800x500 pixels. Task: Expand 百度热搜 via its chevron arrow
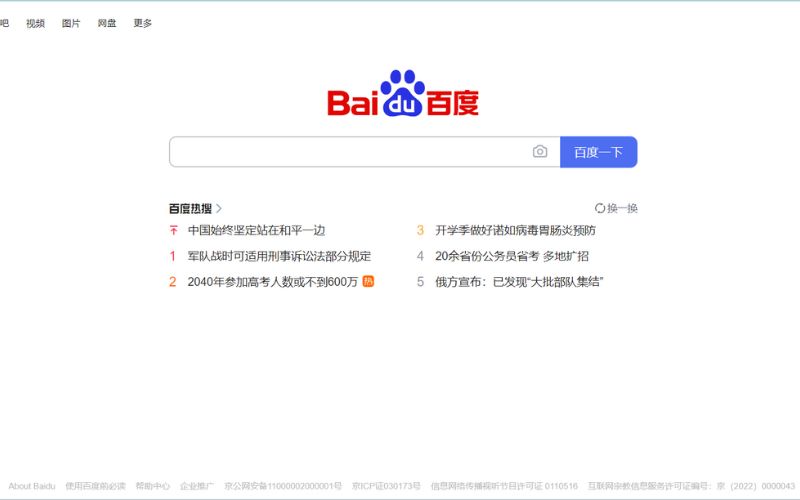point(219,208)
